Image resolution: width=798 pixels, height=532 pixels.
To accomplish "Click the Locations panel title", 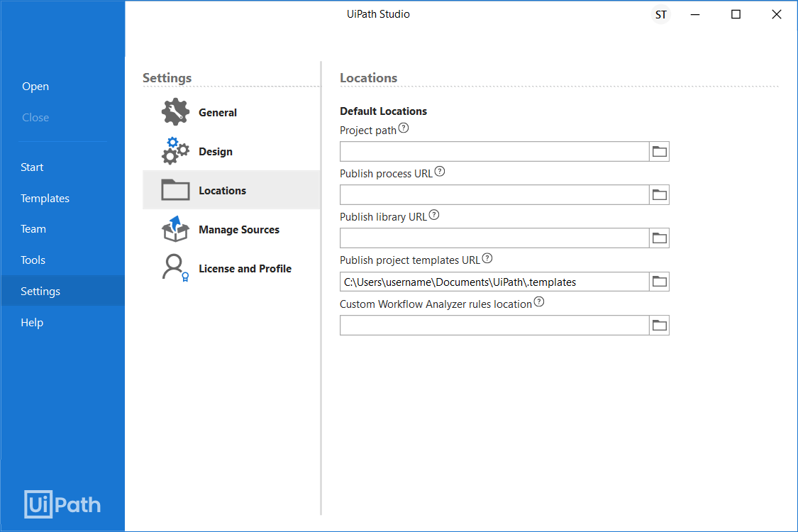I will point(368,78).
